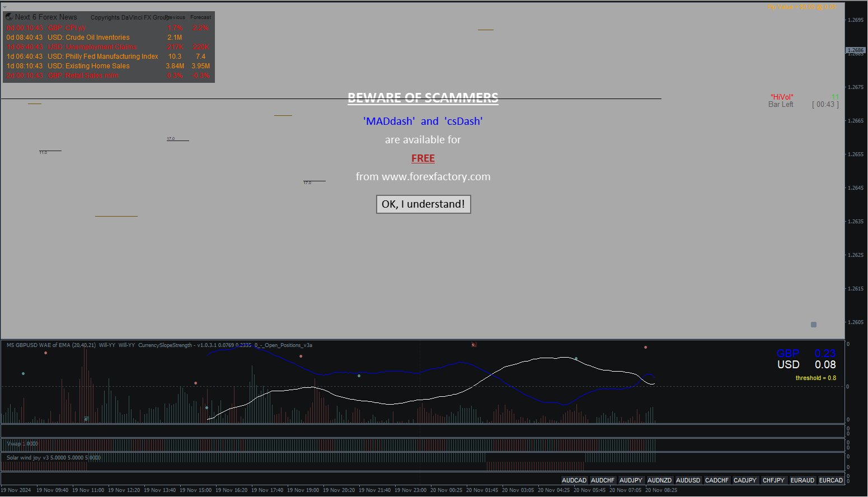This screenshot has width=868, height=497.
Task: Click the current price tag 1.2686
Action: (856, 50)
